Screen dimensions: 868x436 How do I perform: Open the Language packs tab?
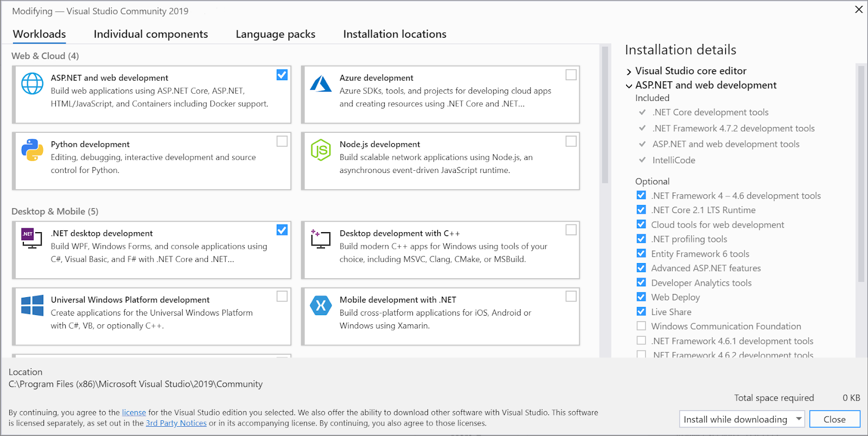click(x=276, y=34)
